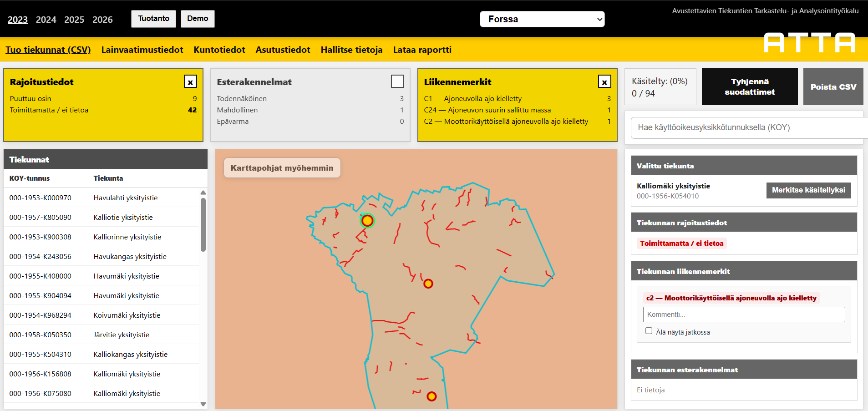
Task: Select row 000-1955-K504310 Kalliokangas yksityistie
Action: (x=101, y=354)
